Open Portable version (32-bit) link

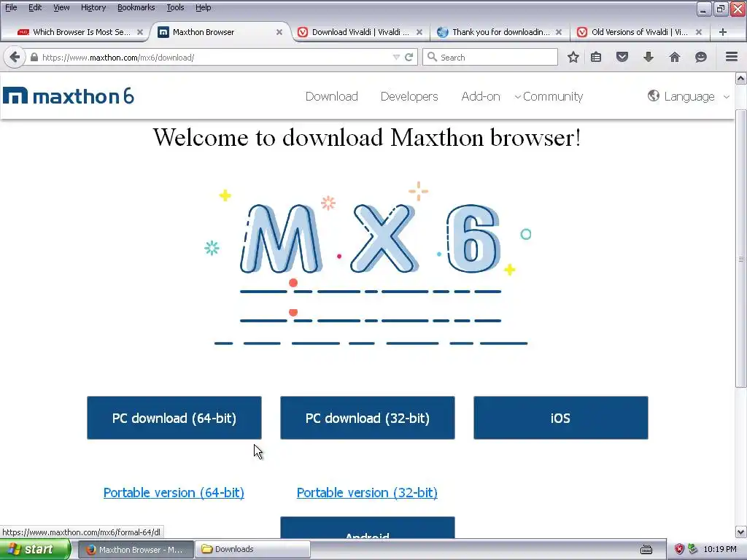point(367,492)
